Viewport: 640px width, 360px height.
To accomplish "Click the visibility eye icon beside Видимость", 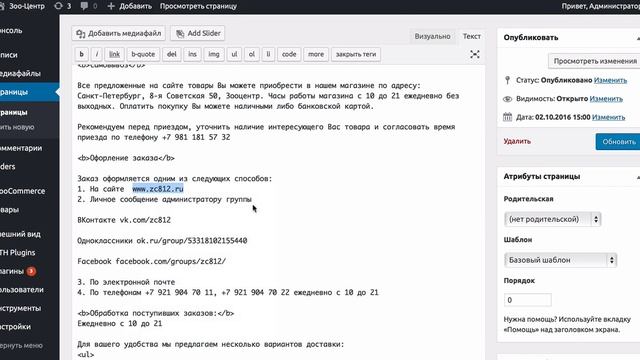I will (x=507, y=99).
